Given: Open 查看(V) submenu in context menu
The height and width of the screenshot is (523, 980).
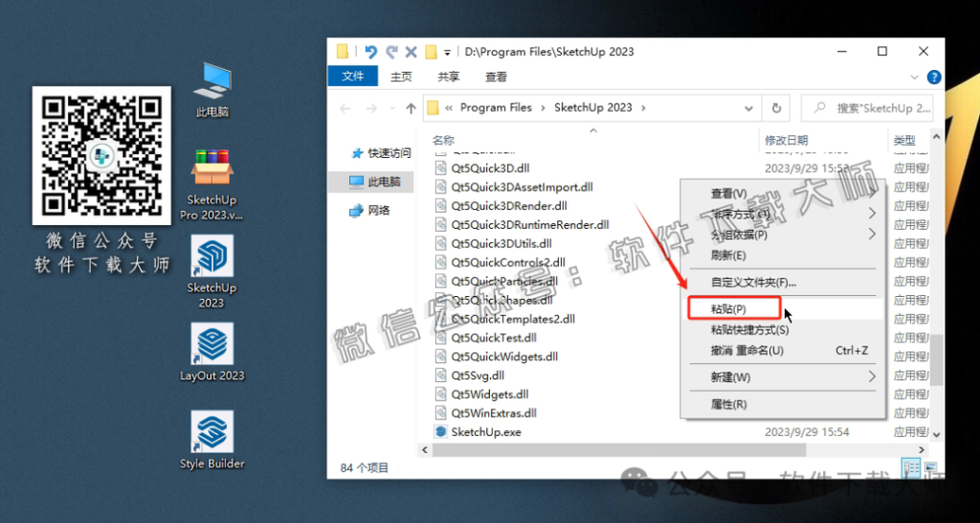Looking at the screenshot, I should click(x=783, y=193).
